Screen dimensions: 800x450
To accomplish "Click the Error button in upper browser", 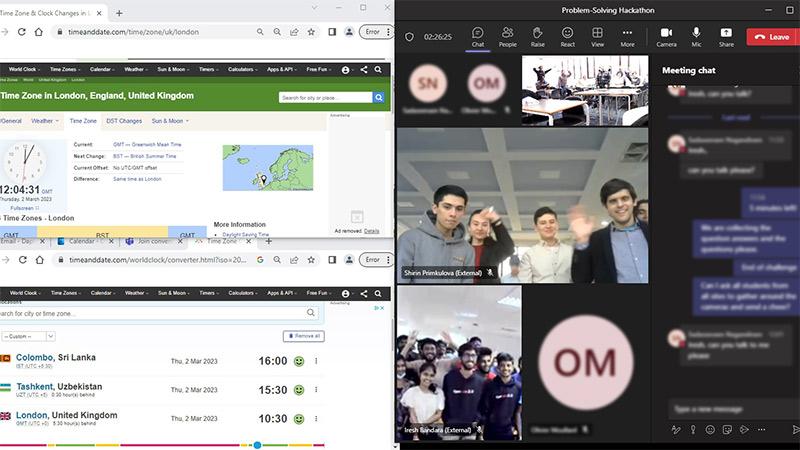I will pos(372,32).
